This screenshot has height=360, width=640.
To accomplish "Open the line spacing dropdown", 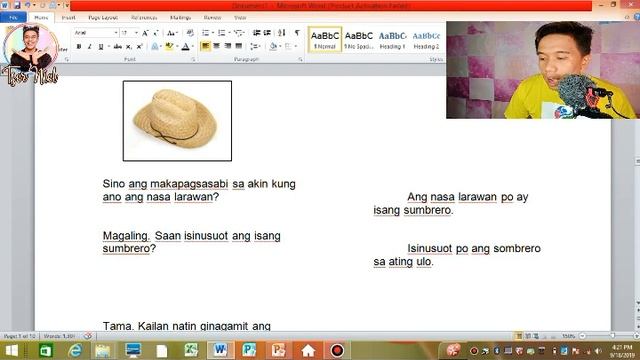I will (255, 46).
